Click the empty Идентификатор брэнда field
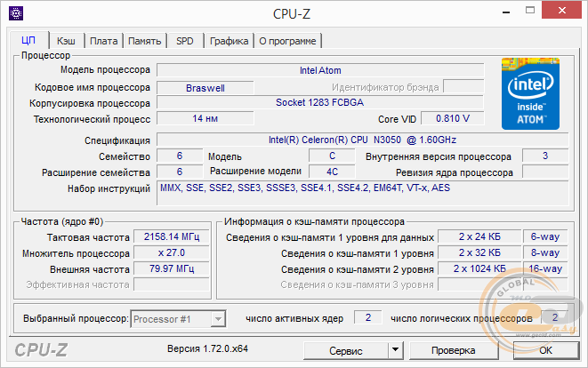 pyautogui.click(x=463, y=86)
